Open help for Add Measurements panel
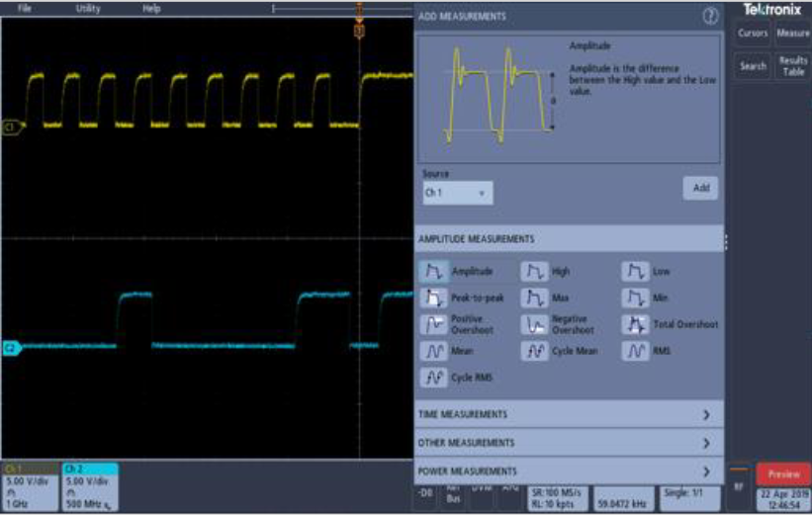The height and width of the screenshot is (515, 812). tap(709, 16)
